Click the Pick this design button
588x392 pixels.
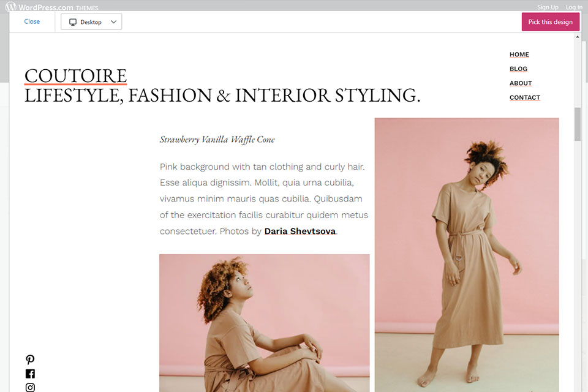[x=550, y=22]
